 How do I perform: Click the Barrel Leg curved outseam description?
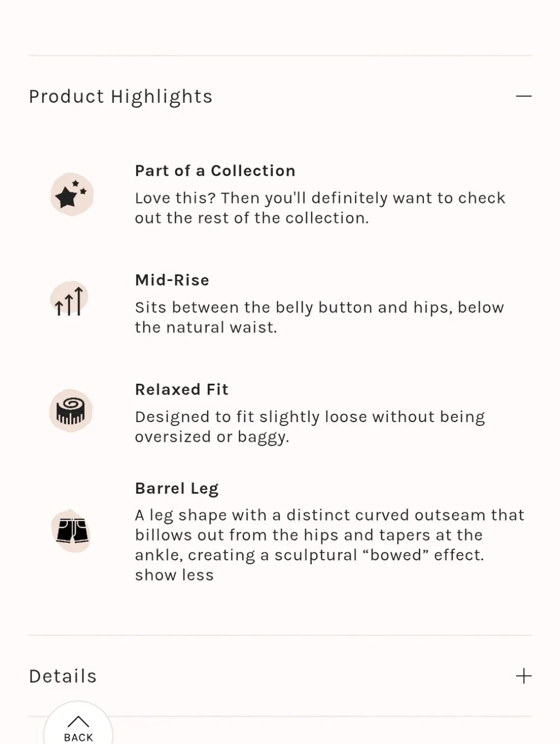329,535
